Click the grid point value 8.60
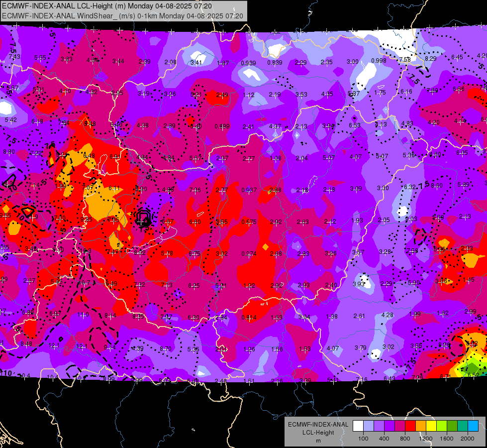 437,185
